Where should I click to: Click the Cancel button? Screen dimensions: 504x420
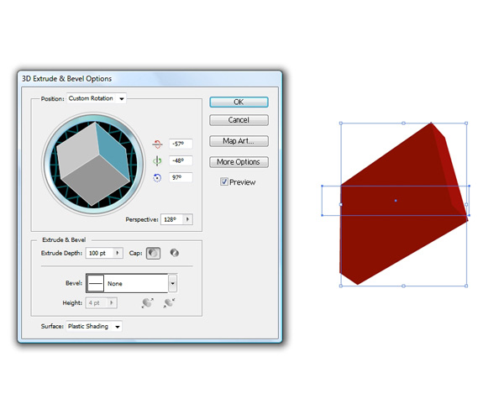(x=239, y=120)
